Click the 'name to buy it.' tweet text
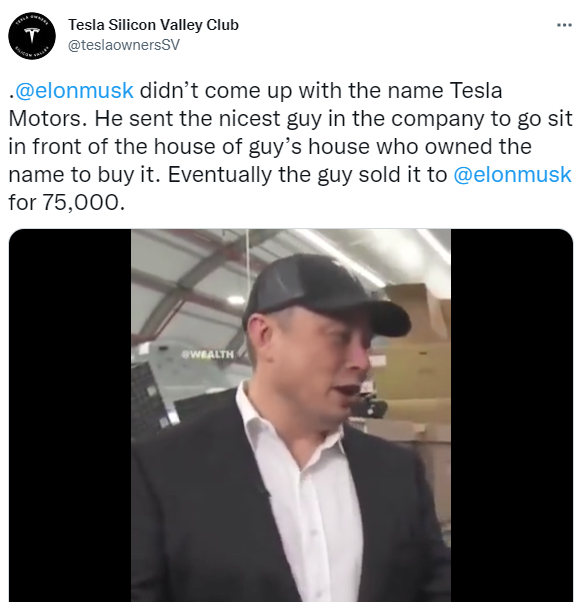 tap(84, 175)
